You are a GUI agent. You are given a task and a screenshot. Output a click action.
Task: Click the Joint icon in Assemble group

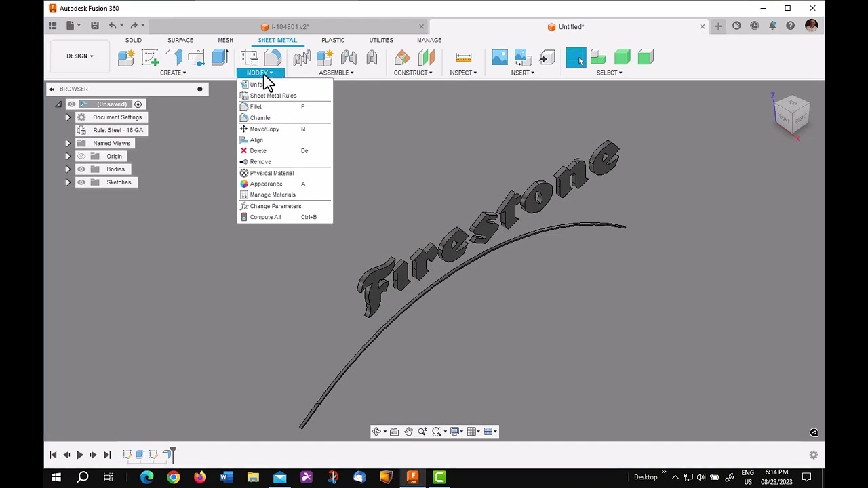[x=349, y=58]
